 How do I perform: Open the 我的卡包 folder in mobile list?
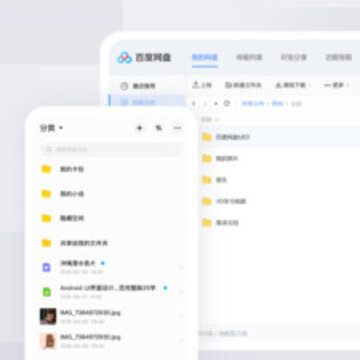coord(111,169)
